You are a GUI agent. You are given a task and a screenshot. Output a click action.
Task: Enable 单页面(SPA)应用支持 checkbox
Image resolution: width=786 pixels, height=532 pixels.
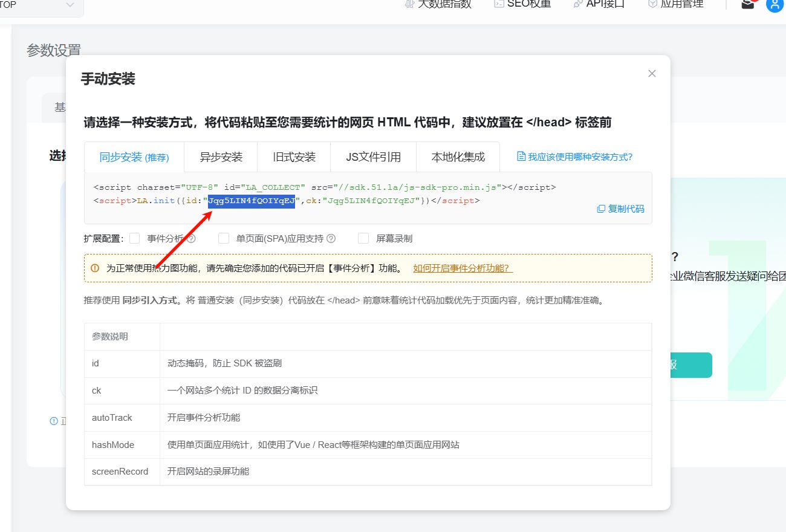pyautogui.click(x=224, y=239)
